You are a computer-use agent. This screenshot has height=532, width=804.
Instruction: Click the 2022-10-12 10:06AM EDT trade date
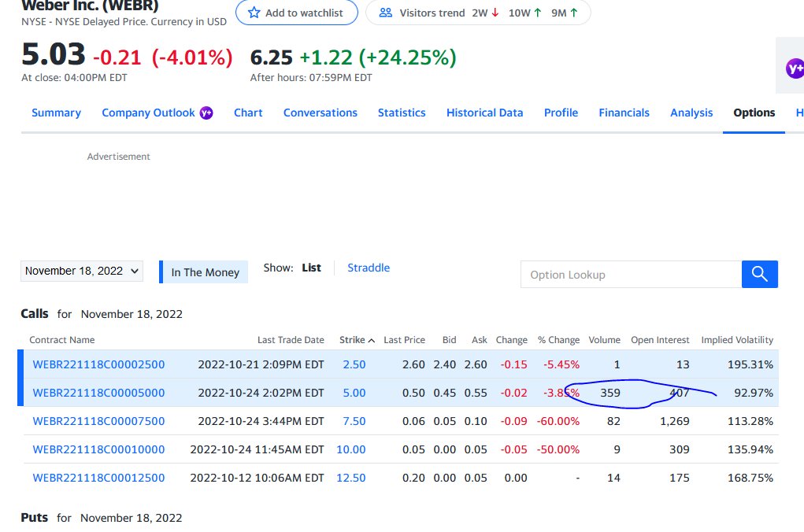(258, 478)
